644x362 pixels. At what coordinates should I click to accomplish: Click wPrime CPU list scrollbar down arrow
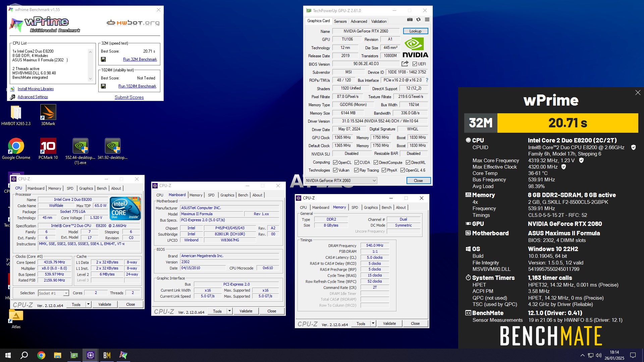pyautogui.click(x=90, y=79)
